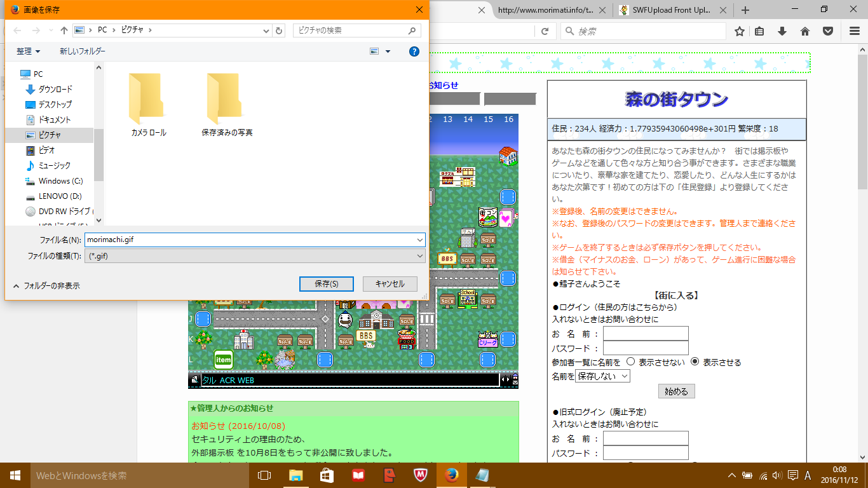
Task: Open the カメラ ロール folder
Action: coord(149,105)
